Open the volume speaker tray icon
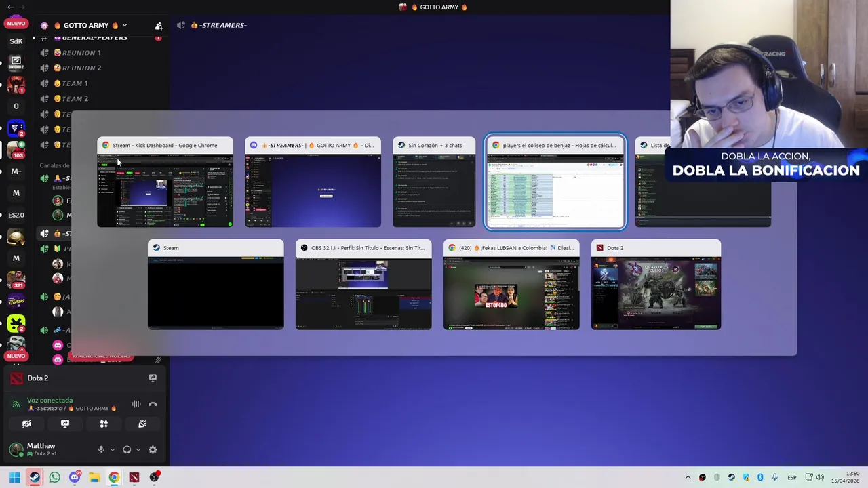Screen dimensions: 868x488 click(820, 477)
